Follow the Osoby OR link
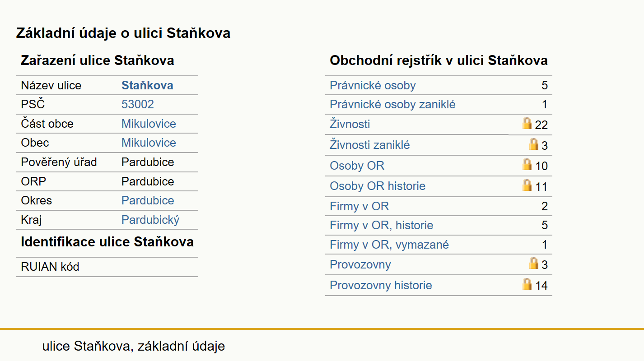Screen dimensions: 644x361 pos(357,166)
